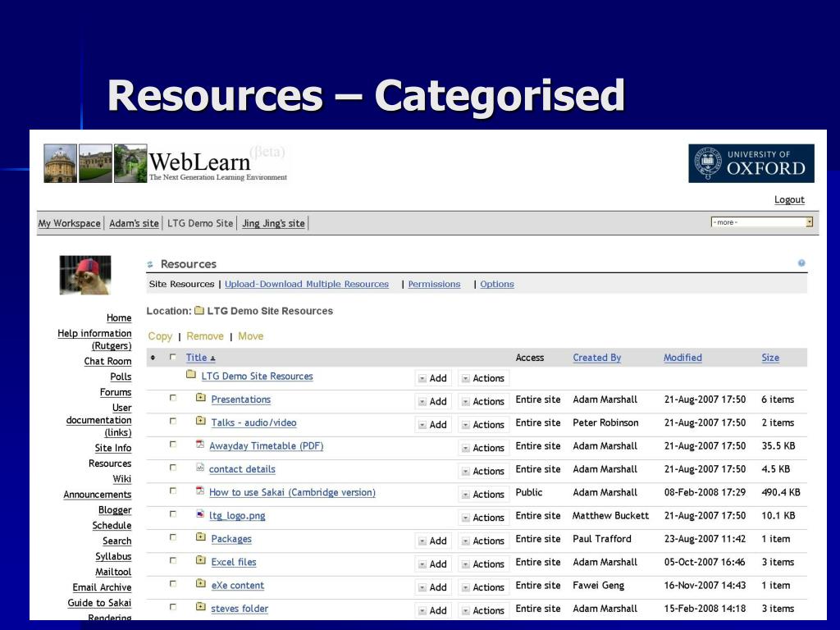Screen dimensions: 840x630
Task: Click the Packages folder icon
Action: 200,536
